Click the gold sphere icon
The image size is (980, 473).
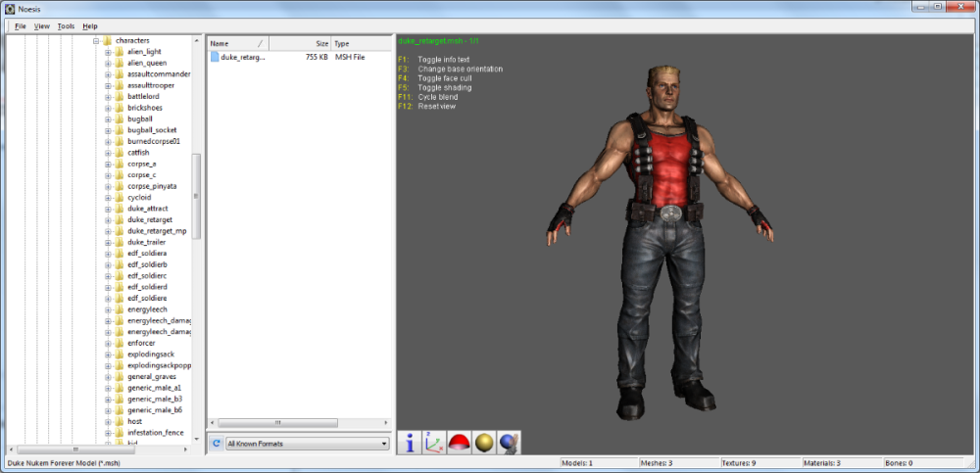484,443
